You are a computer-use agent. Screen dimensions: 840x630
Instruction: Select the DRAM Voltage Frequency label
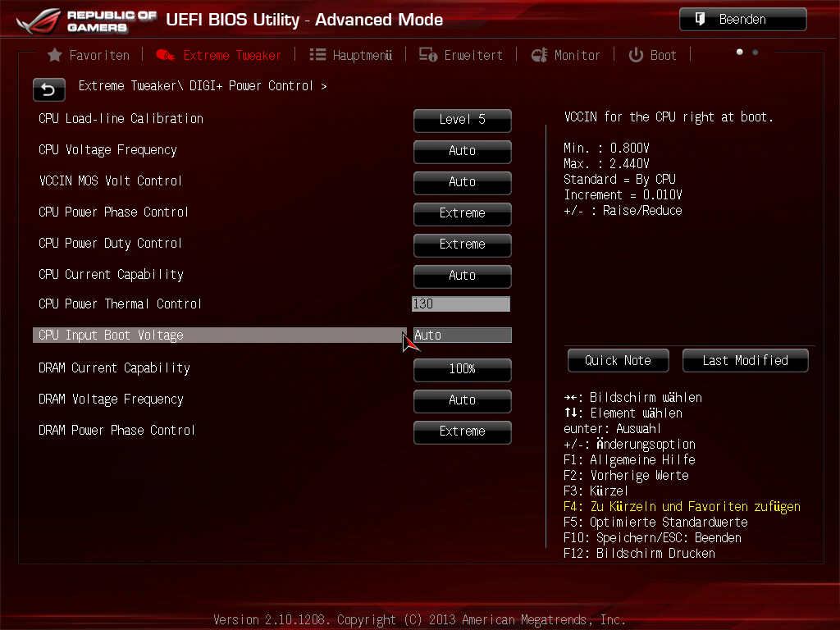(111, 399)
